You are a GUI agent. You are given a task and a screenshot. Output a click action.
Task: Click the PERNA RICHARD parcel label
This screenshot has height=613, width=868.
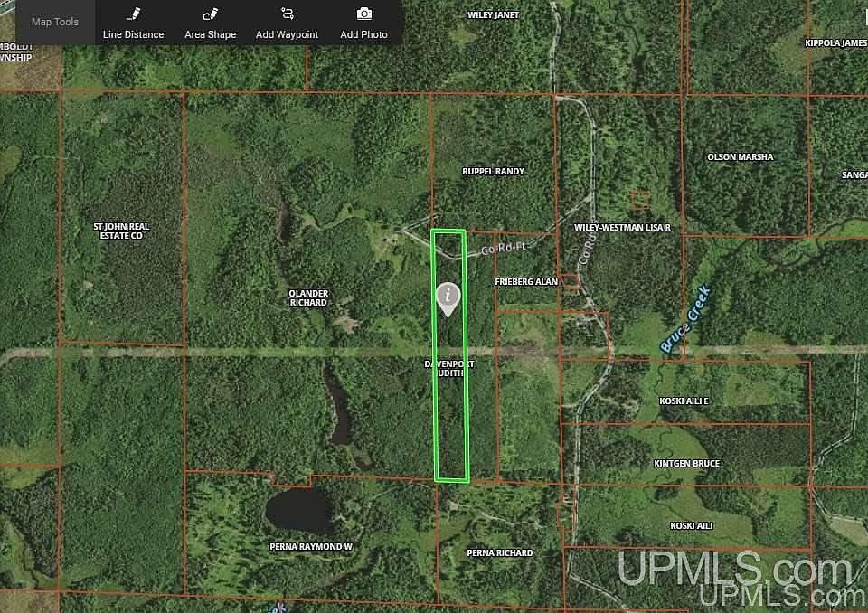pos(500,552)
